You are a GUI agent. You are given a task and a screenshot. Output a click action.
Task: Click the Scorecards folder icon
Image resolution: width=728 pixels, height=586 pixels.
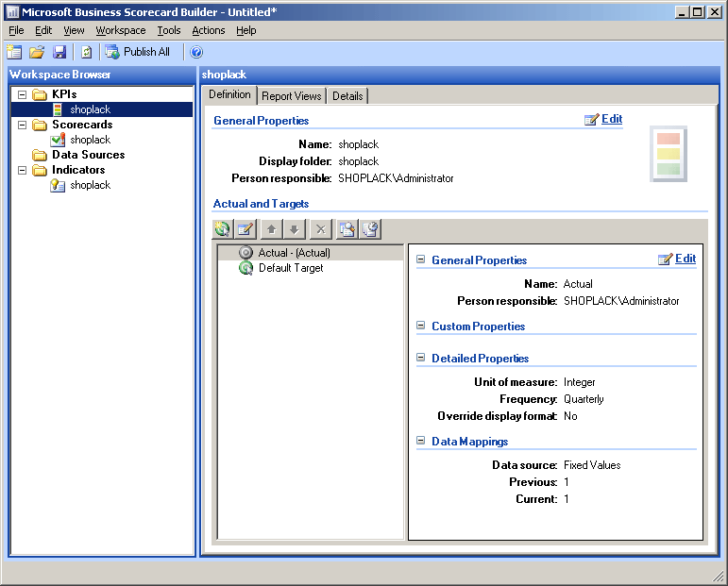(40, 125)
